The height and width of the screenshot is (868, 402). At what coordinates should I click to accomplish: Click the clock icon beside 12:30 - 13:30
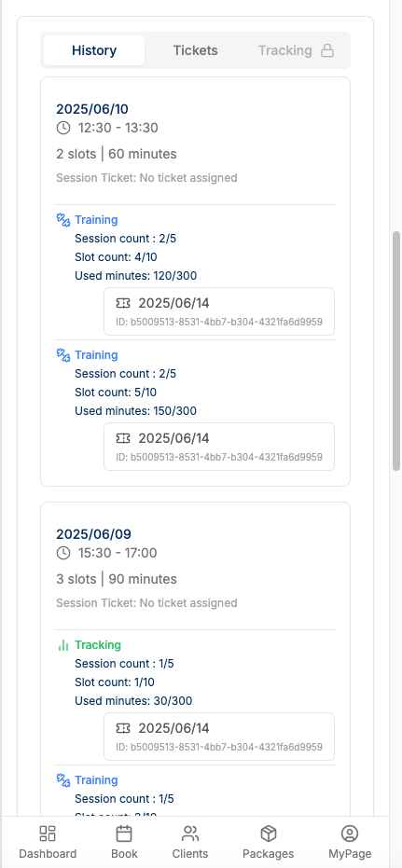[x=63, y=128]
